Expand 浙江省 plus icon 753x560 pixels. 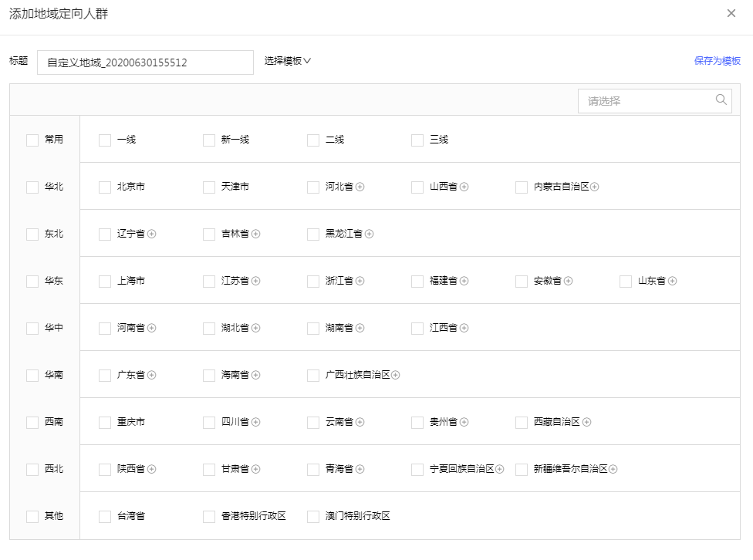pyautogui.click(x=360, y=281)
